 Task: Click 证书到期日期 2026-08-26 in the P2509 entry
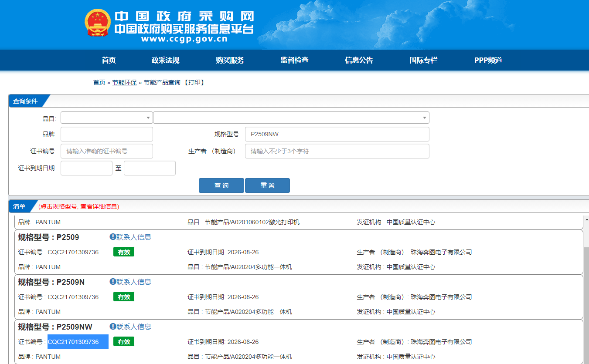coord(223,252)
